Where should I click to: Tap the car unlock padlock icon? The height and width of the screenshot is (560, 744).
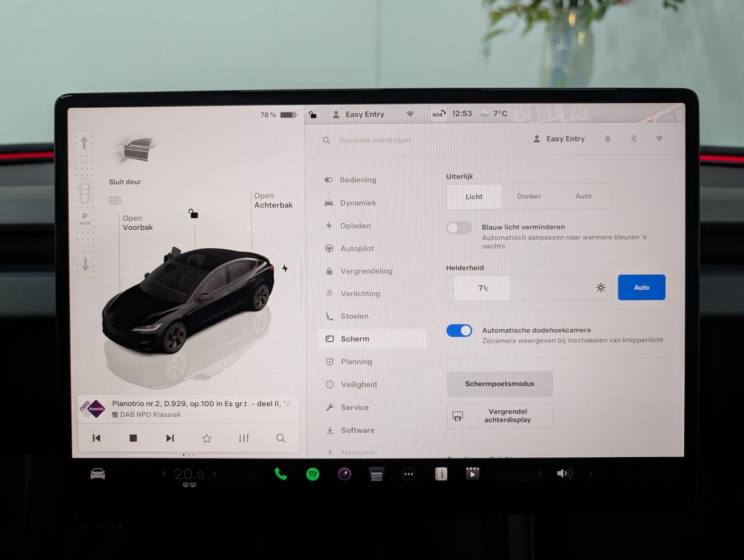(x=193, y=213)
